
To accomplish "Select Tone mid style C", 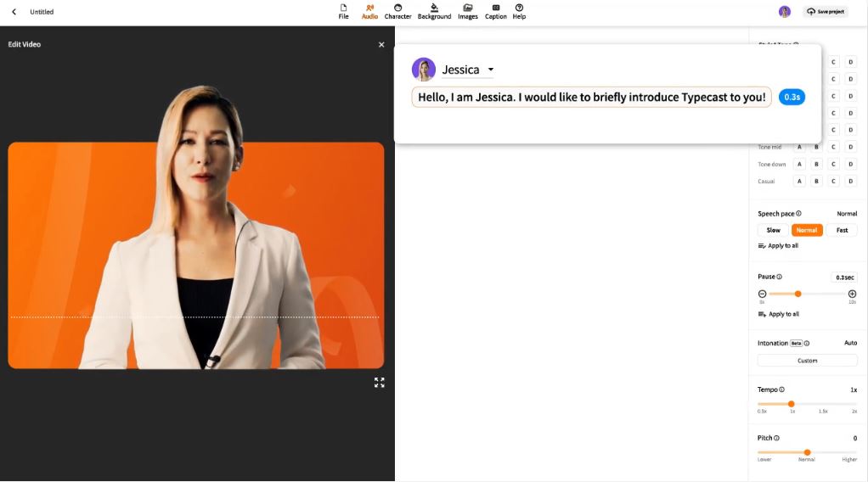I will (834, 147).
